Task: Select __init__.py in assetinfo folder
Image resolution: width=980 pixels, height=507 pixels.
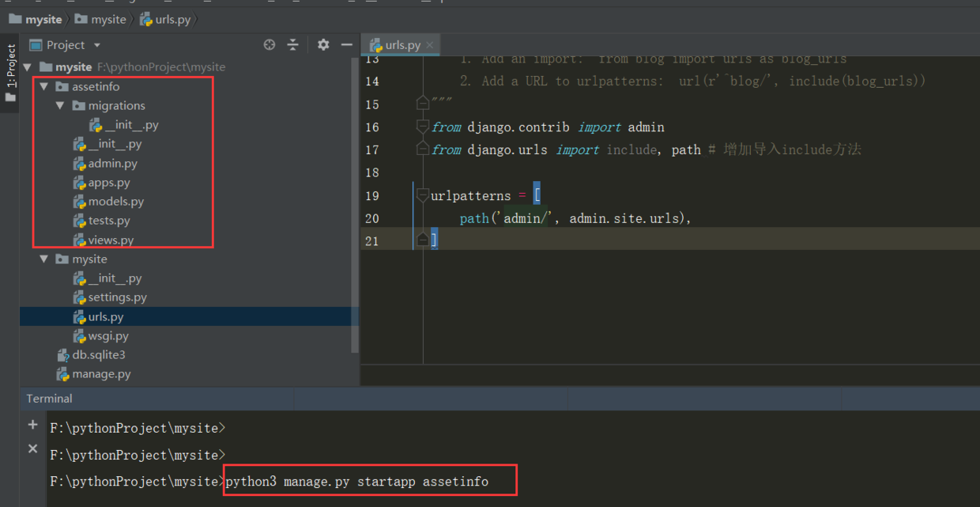Action: 115,144
